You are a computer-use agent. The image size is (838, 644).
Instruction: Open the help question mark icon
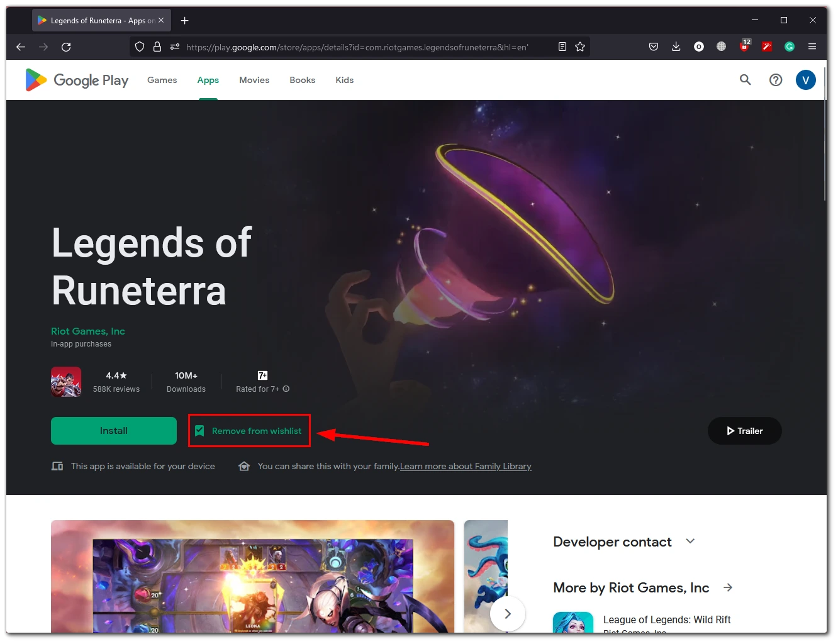(776, 80)
